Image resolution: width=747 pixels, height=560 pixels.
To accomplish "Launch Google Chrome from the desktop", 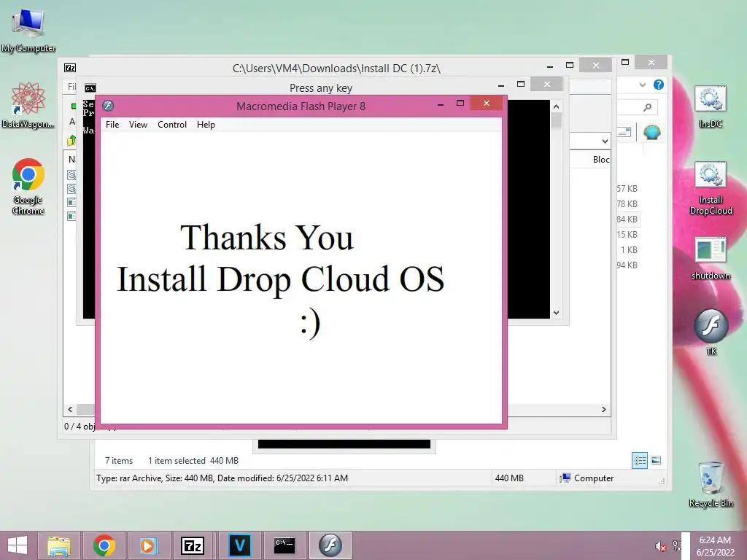I will click(28, 186).
